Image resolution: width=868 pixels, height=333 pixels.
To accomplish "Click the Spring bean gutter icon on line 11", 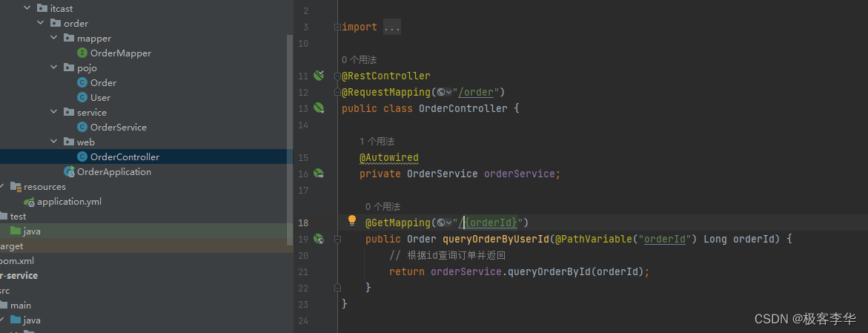I will pyautogui.click(x=318, y=76).
